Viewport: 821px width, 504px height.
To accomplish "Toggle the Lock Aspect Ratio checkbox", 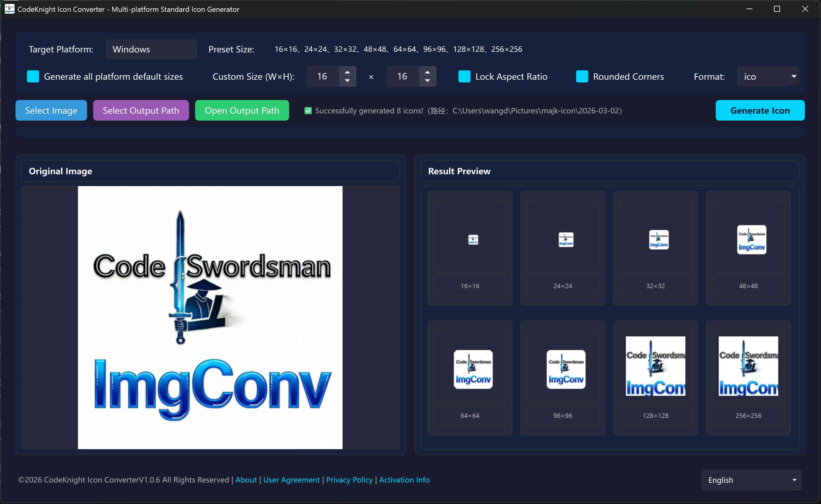I will (x=464, y=76).
